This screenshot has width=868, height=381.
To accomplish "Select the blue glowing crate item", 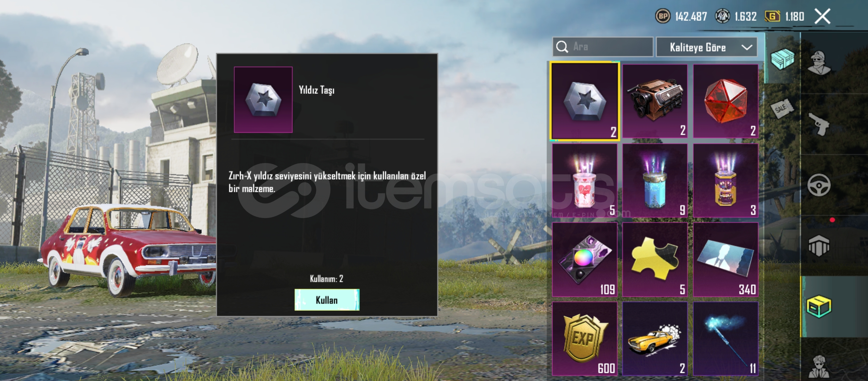I will (655, 181).
